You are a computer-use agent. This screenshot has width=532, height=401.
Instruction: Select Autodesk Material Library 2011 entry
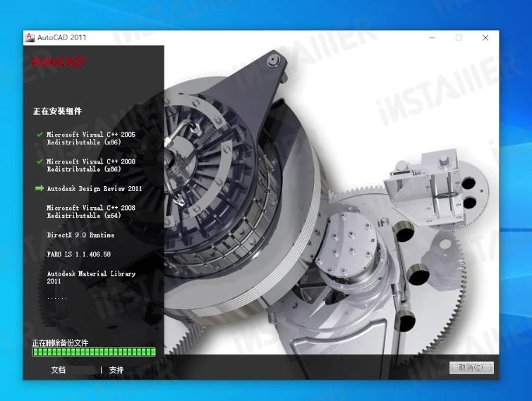(x=91, y=277)
